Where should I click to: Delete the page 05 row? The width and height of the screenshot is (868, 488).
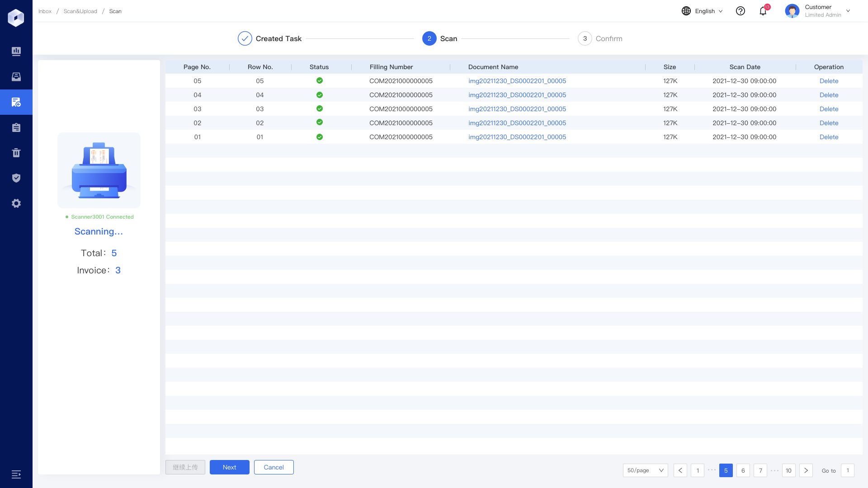point(829,81)
